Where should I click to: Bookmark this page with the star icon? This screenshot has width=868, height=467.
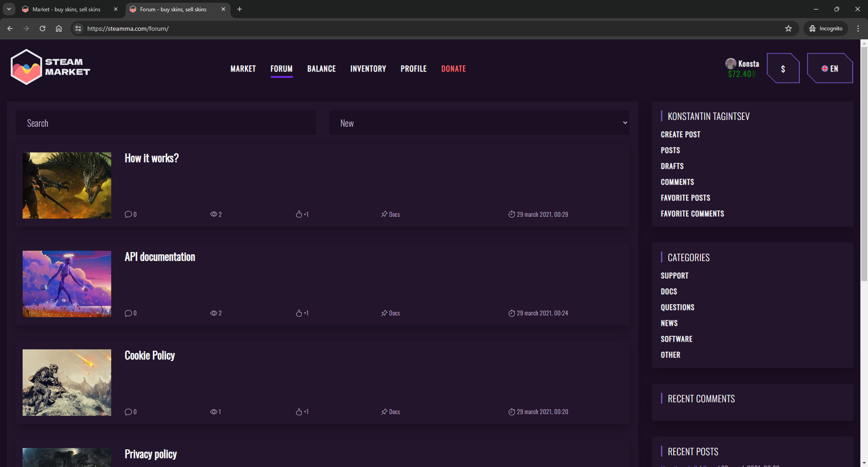coord(788,29)
